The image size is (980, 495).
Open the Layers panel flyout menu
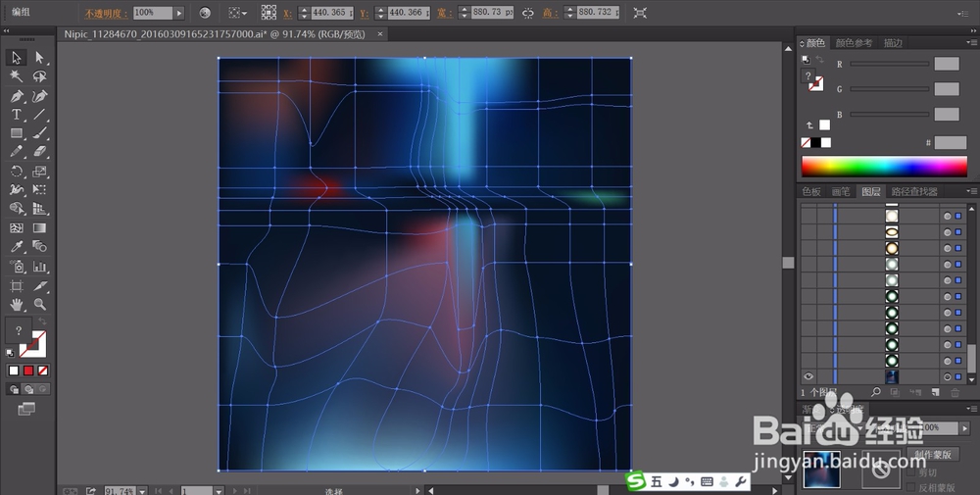point(971,191)
